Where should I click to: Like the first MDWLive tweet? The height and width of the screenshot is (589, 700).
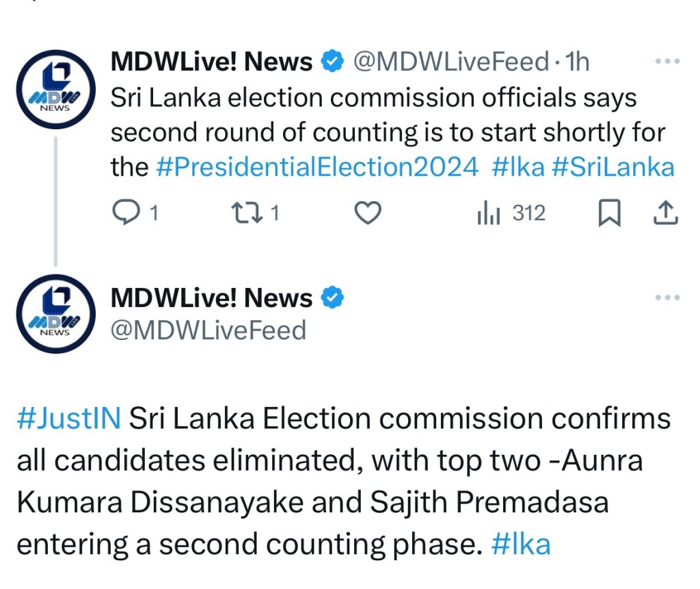368,214
